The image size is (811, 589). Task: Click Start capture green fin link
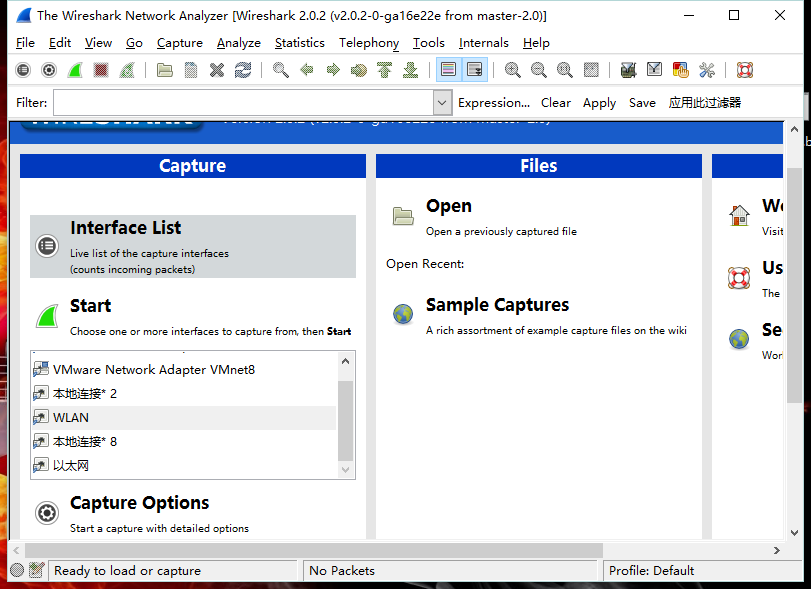tap(48, 316)
